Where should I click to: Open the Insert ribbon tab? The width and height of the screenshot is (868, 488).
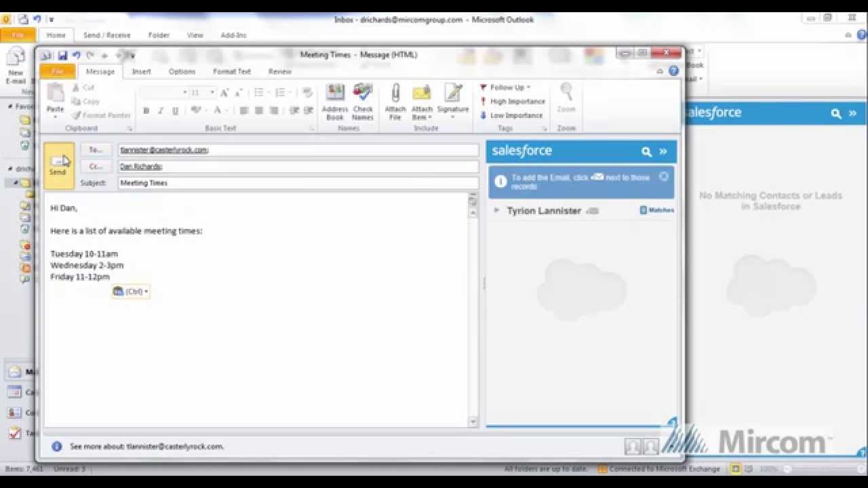[142, 71]
